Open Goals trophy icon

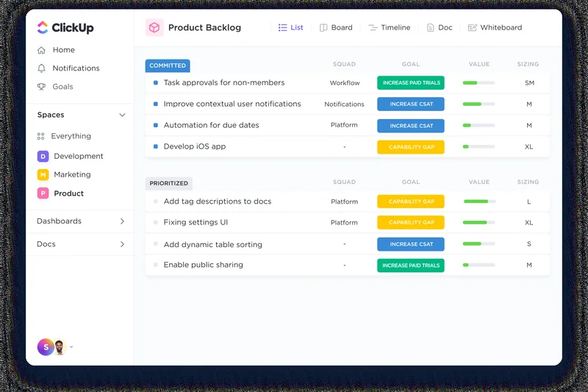(x=42, y=87)
